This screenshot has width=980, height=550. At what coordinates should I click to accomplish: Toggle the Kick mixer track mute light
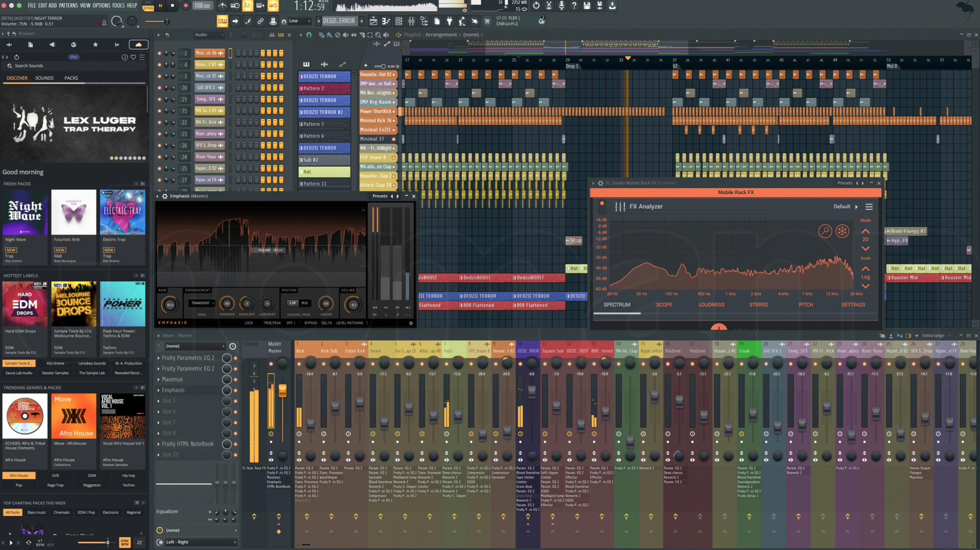tap(299, 364)
